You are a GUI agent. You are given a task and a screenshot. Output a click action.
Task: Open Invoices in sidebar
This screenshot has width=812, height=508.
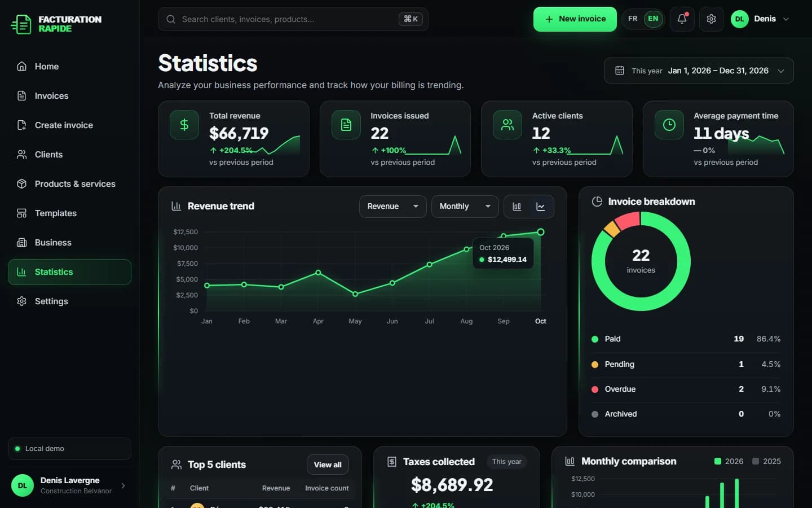click(69, 96)
